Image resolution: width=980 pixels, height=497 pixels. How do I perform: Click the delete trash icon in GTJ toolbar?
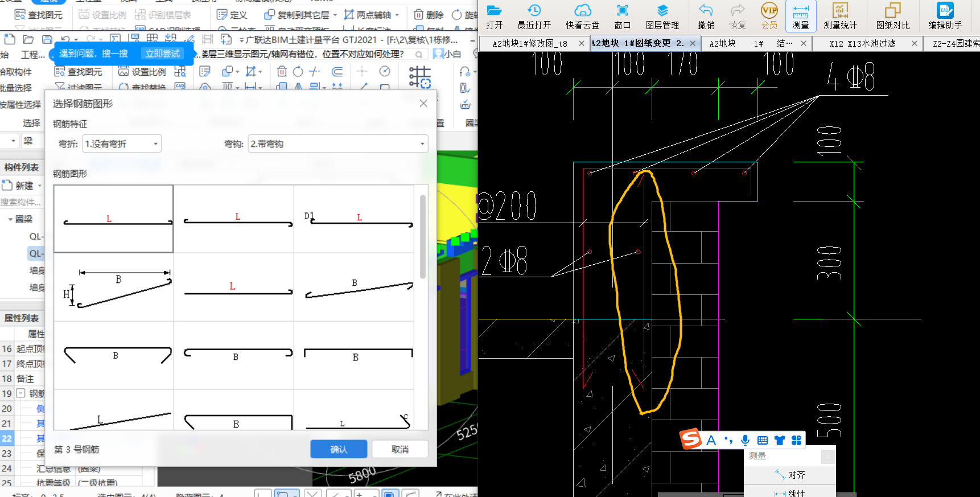pyautogui.click(x=282, y=72)
